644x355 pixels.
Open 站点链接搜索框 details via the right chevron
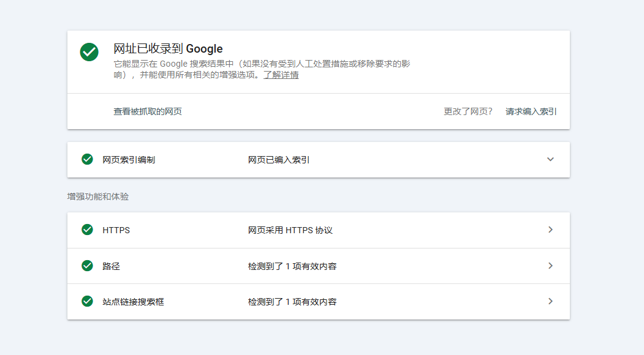pos(550,302)
